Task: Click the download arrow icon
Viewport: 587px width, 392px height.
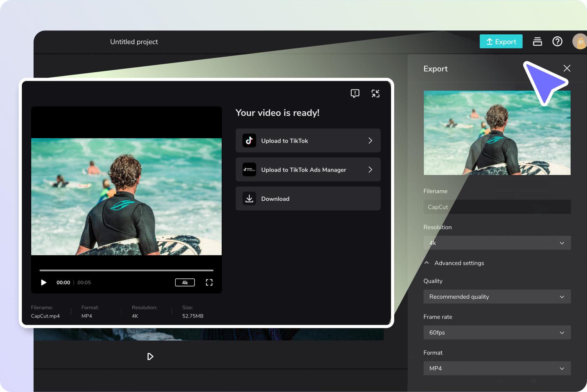Action: (x=249, y=198)
